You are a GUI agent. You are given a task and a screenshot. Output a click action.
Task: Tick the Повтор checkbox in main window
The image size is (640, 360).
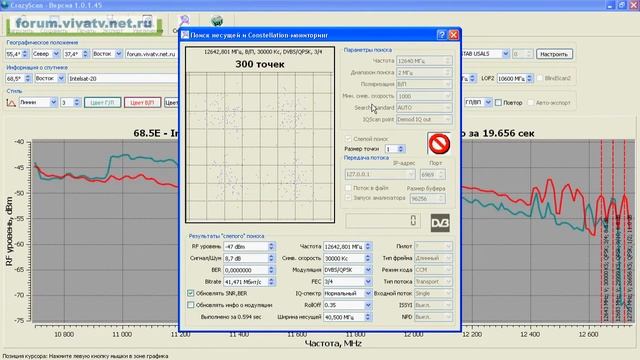pyautogui.click(x=498, y=102)
